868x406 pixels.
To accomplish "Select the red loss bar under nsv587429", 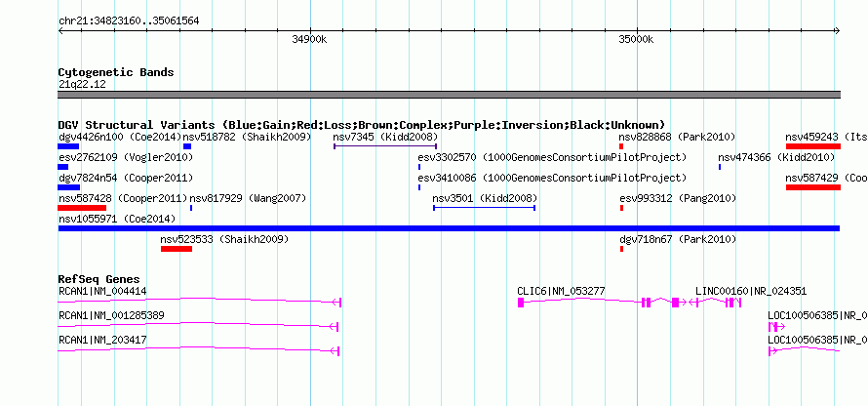I will 813,187.
